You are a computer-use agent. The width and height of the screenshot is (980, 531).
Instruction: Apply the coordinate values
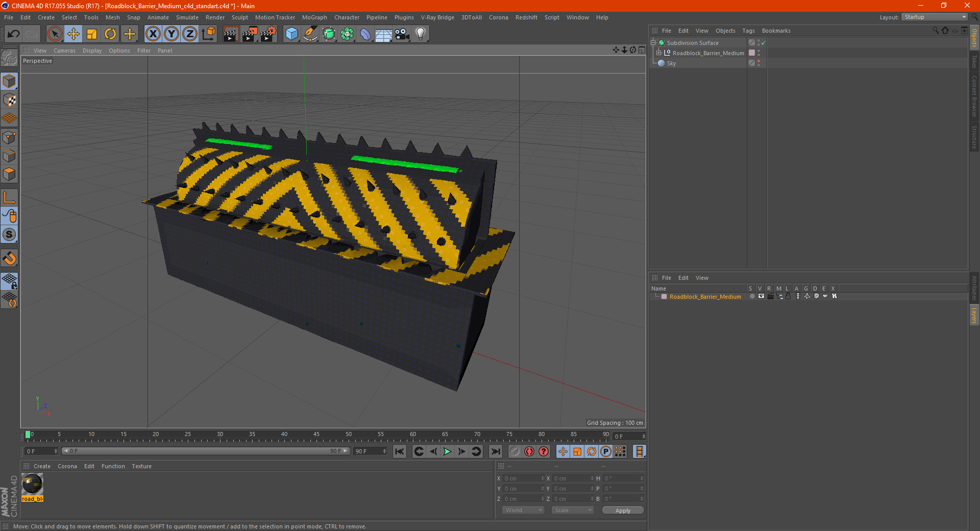(623, 511)
